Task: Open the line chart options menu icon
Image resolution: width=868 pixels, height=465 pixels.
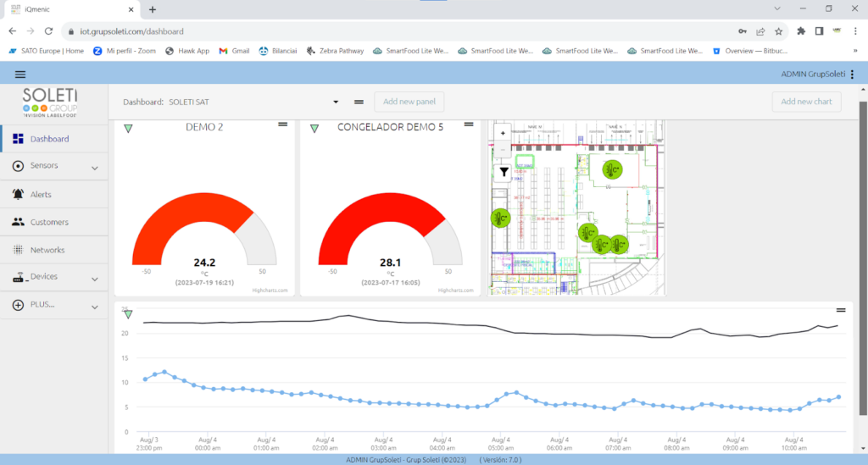Action: [x=841, y=310]
